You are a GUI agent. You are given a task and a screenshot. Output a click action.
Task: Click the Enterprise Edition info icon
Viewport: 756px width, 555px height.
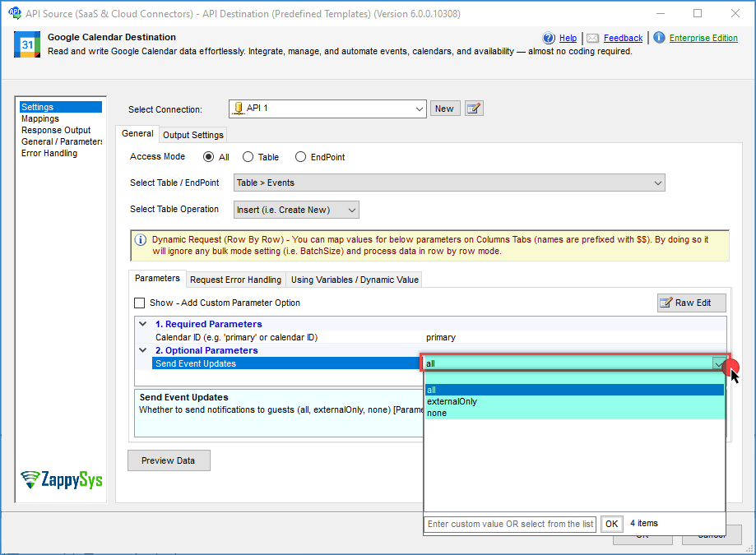click(x=658, y=38)
